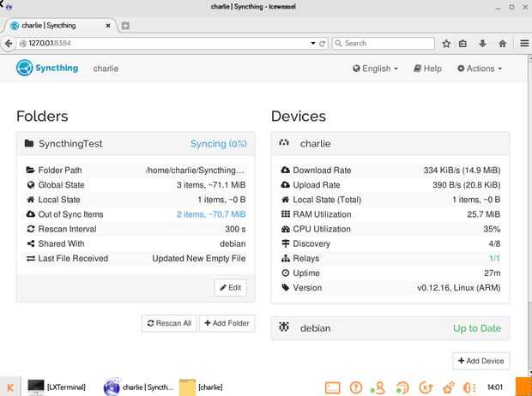Switch to charlie | Syncth... taskbar item
This screenshot has height=396, width=532.
[x=138, y=387]
